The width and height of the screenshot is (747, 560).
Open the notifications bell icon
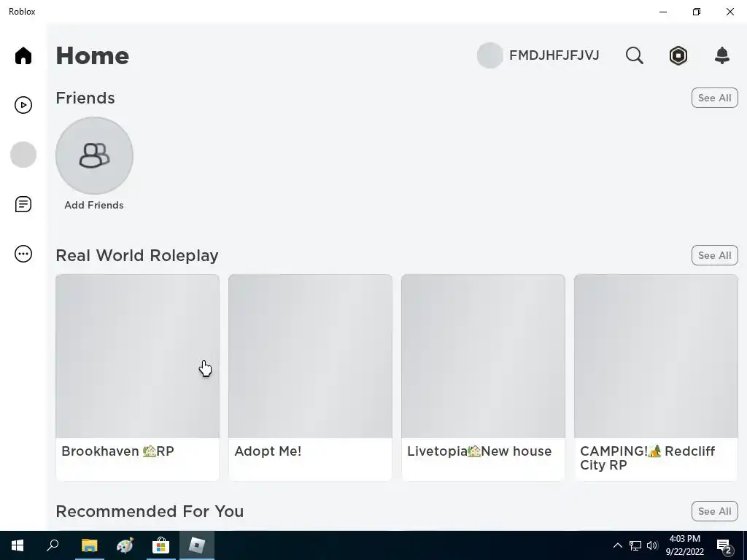pos(722,55)
